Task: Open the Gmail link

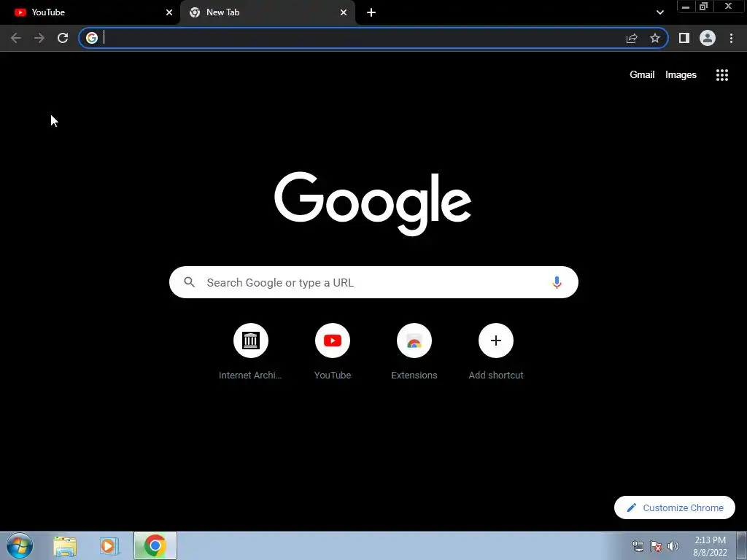Action: coord(642,75)
